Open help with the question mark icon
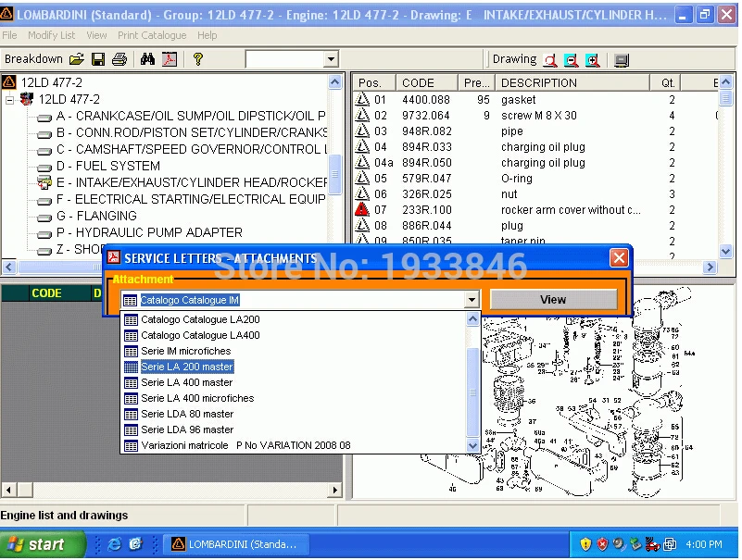The width and height of the screenshot is (742, 560). click(198, 59)
